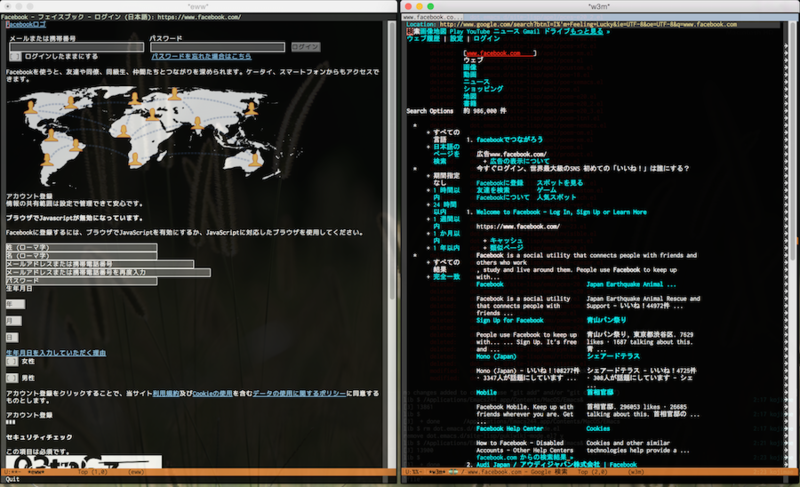Select the 完全一致 result filter
The height and width of the screenshot is (487, 800).
point(446,277)
